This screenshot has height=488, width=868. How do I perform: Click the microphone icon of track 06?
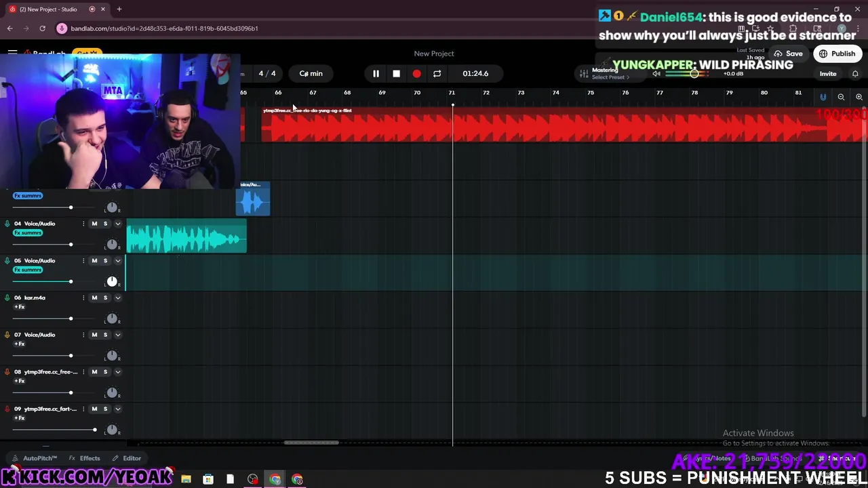[x=7, y=298]
